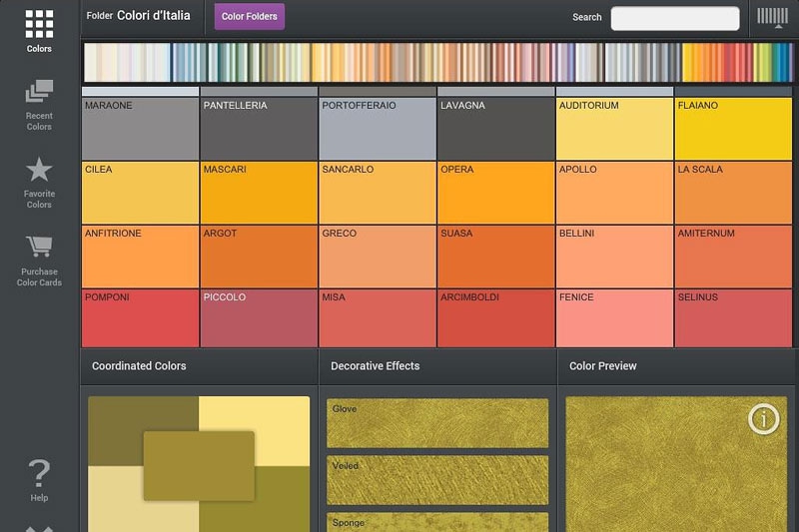Select the Veiled decorative effect

(437, 480)
